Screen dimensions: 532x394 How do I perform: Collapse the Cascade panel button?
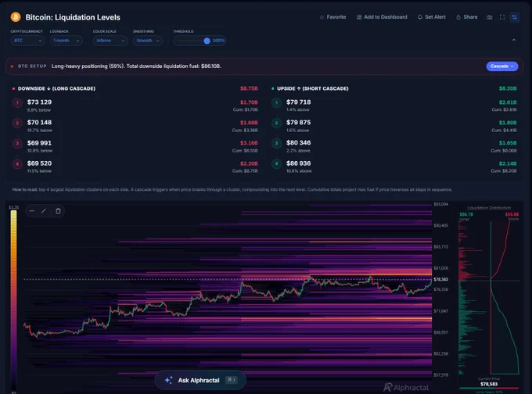501,66
